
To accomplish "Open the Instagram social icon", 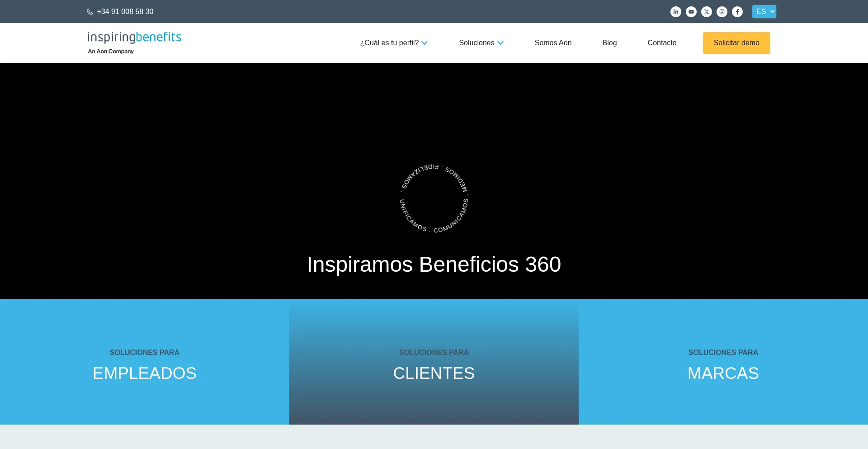I will coord(722,12).
